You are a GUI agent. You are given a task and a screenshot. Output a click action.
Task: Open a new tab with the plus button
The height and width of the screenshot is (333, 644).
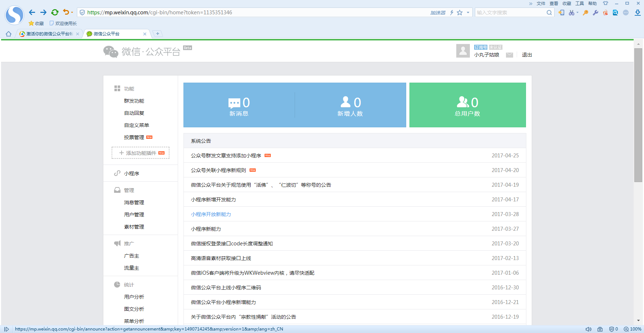coord(158,34)
